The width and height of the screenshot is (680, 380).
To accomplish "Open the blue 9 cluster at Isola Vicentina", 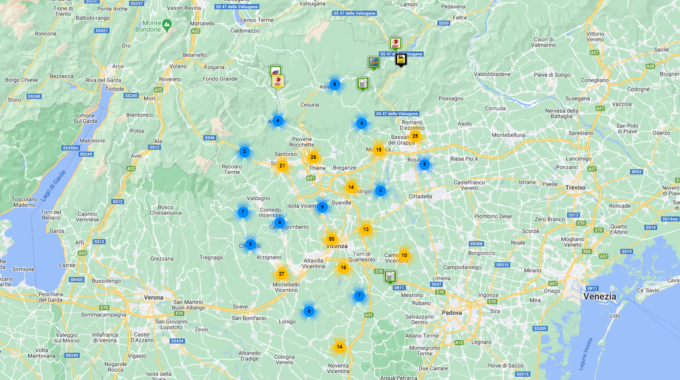I will pyautogui.click(x=322, y=207).
